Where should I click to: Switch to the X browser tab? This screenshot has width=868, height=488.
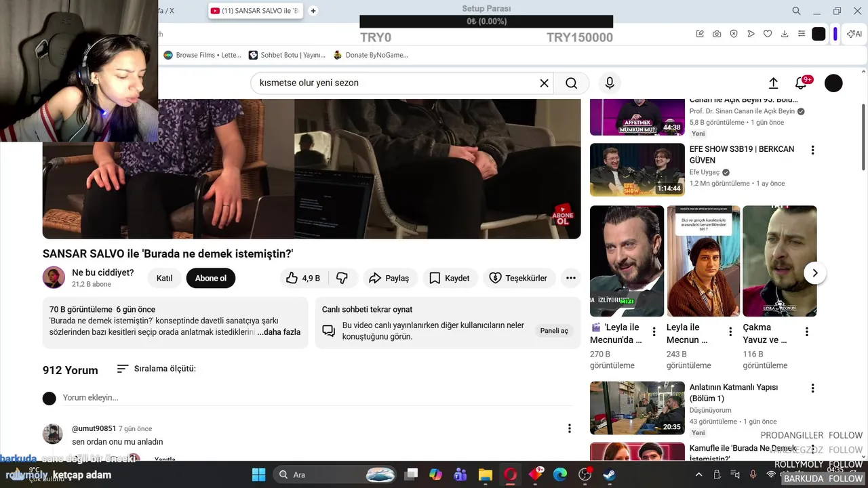tap(166, 11)
